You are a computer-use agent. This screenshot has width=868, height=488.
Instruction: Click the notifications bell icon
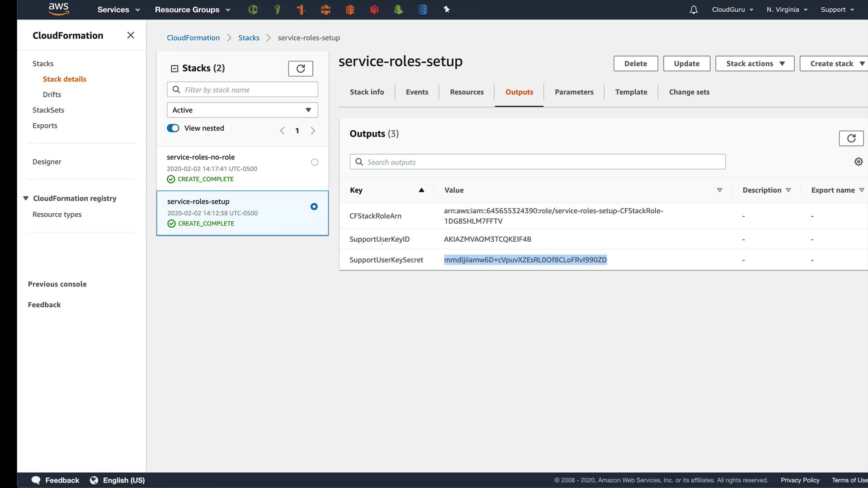693,9
